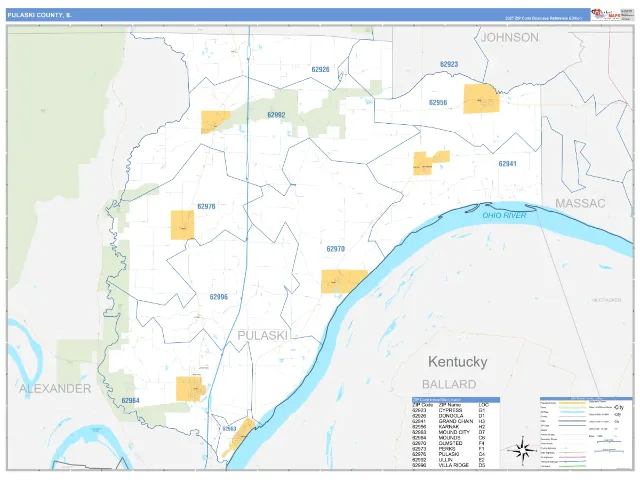Select ZIP code label 62926
Image resolution: width=640 pixels, height=480 pixels.
click(320, 69)
